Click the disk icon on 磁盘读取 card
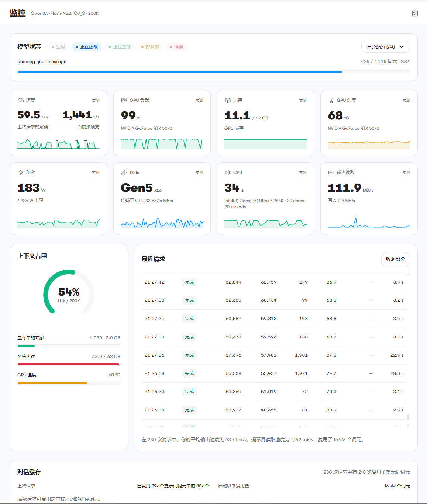The height and width of the screenshot is (504, 427). pyautogui.click(x=331, y=173)
